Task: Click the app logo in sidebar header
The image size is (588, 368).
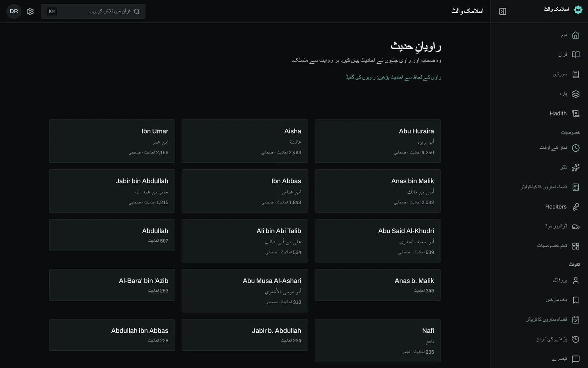Action: 578,10
